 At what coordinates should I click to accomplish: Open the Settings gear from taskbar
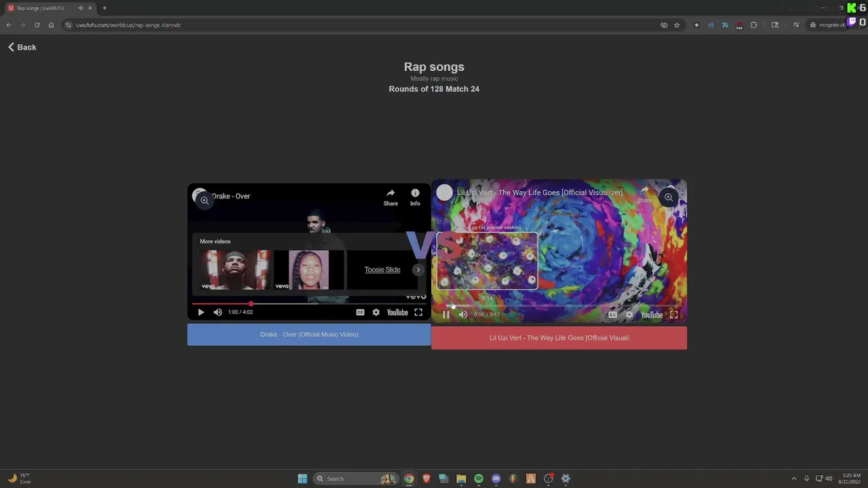[x=566, y=479]
